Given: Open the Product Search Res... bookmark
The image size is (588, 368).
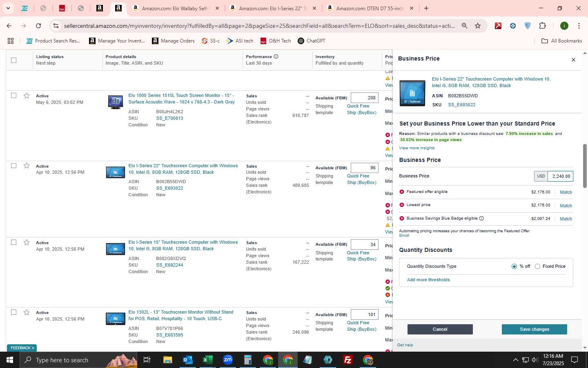Looking at the screenshot, I should [53, 41].
